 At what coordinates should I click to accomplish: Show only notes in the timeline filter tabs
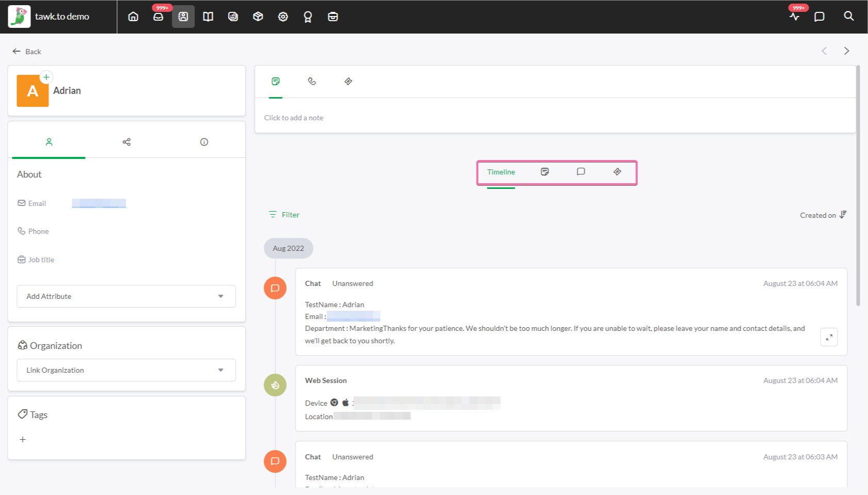[545, 172]
